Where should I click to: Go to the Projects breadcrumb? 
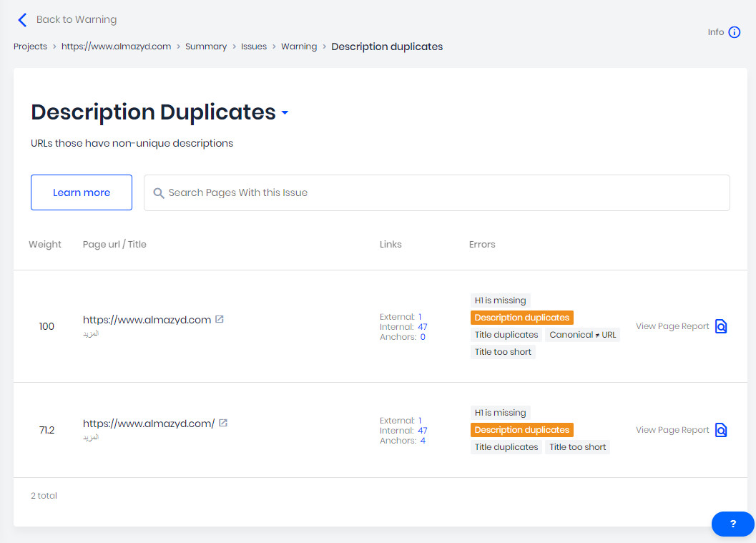(x=30, y=47)
